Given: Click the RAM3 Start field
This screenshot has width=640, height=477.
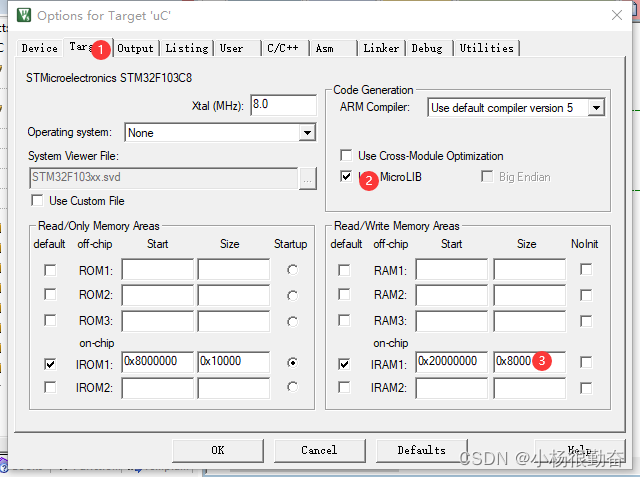Looking at the screenshot, I should 452,321.
